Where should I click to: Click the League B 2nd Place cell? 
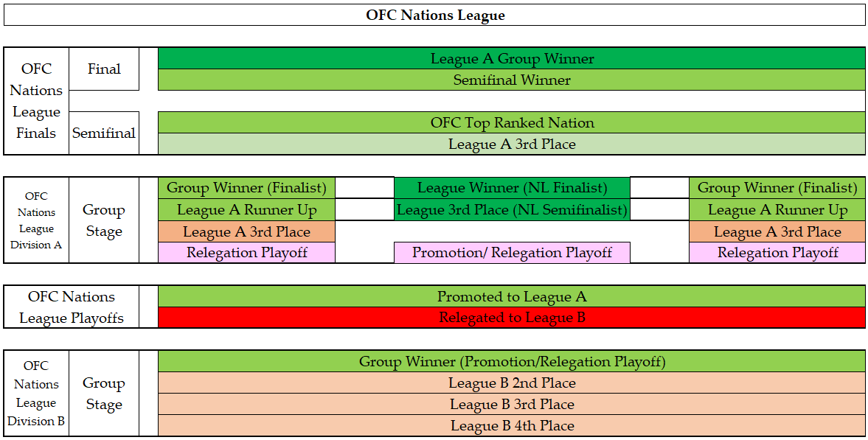click(x=512, y=383)
